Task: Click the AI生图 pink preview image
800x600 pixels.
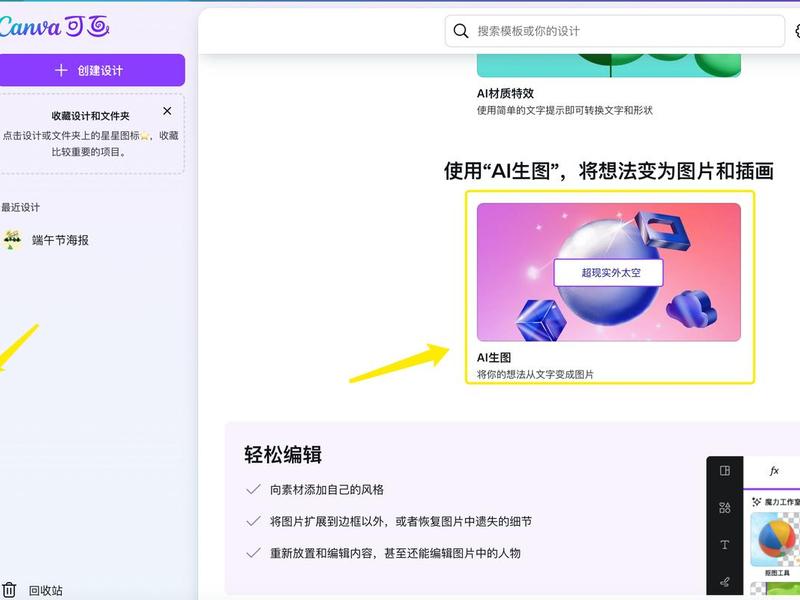Action: click(x=609, y=272)
